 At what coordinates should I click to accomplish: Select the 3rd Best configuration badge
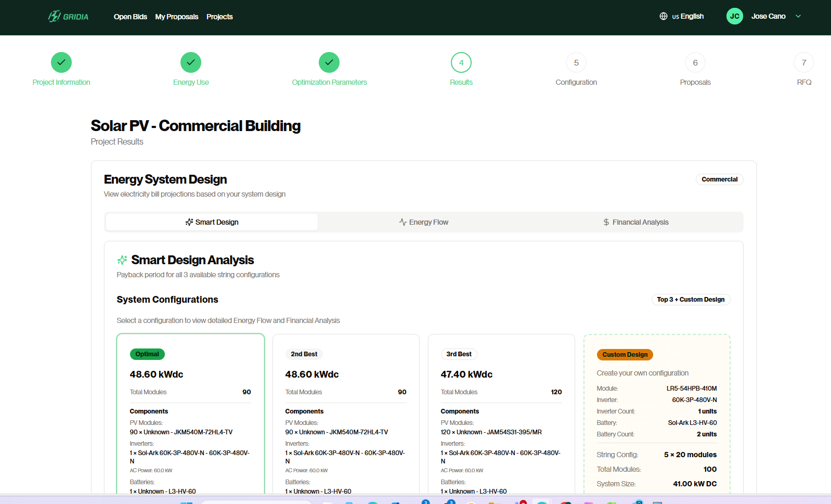459,354
